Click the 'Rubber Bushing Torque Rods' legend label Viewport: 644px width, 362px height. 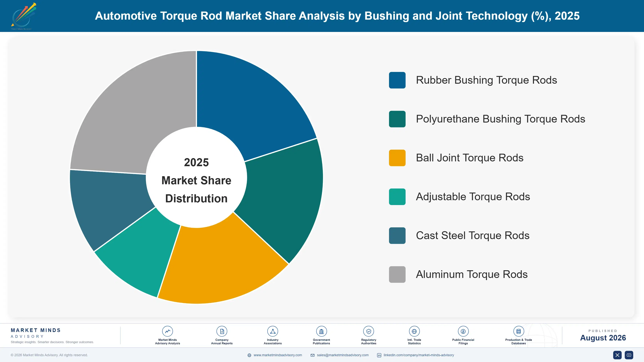pyautogui.click(x=486, y=80)
